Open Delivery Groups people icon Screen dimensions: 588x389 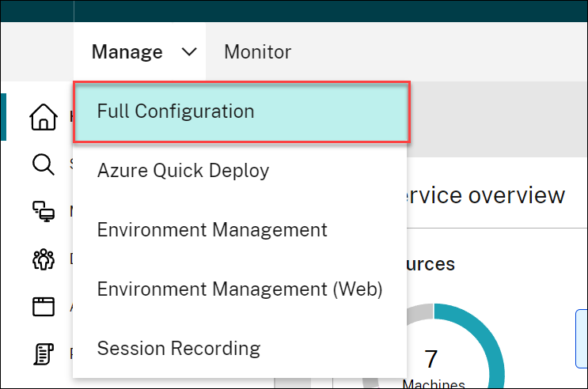point(43,259)
